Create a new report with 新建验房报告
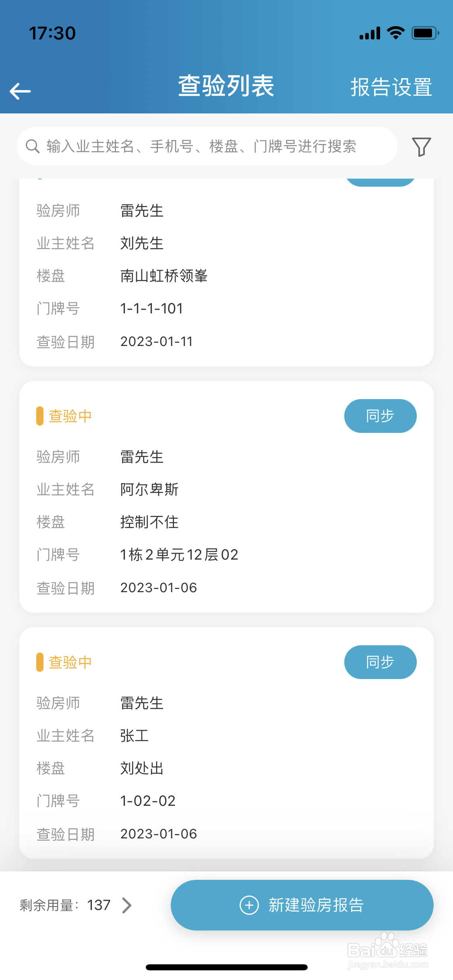This screenshot has height=980, width=453. (x=302, y=905)
